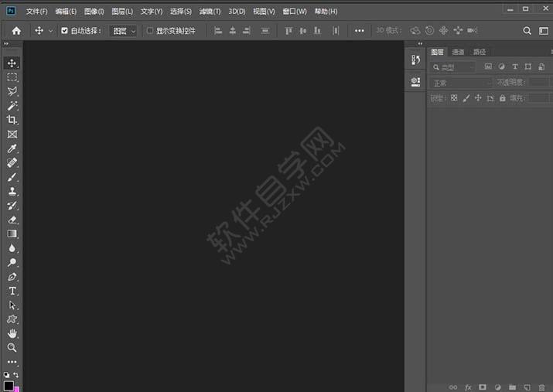Click the Add layer style fx button
Image resolution: width=553 pixels, height=392 pixels.
(x=468, y=387)
